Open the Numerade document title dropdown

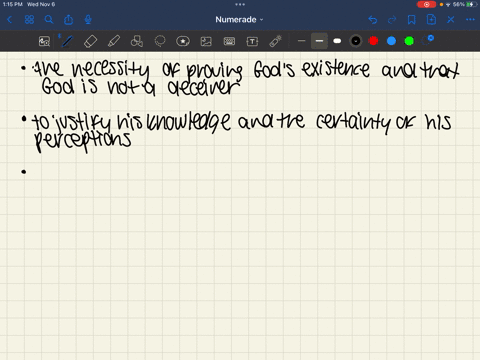click(x=239, y=20)
